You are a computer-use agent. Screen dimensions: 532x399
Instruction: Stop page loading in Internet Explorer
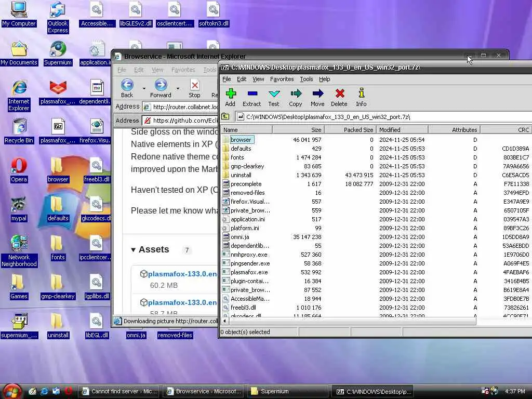click(194, 88)
